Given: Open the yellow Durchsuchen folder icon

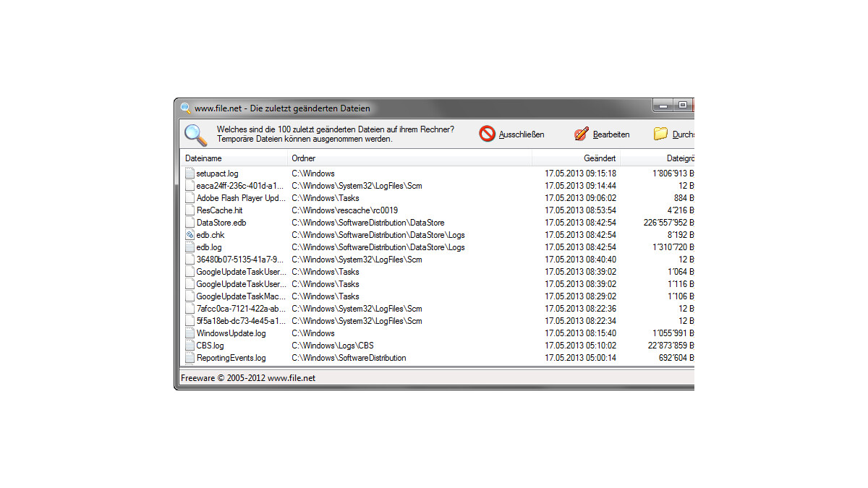Looking at the screenshot, I should (x=660, y=133).
